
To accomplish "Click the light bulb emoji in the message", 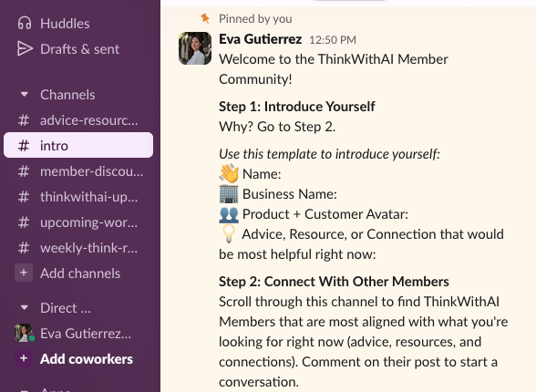I will click(229, 233).
